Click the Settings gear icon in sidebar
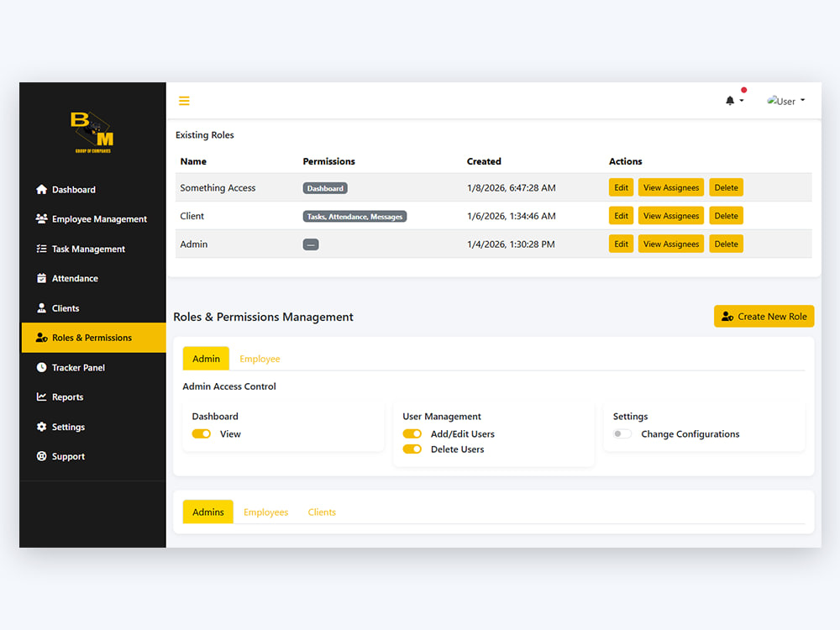The height and width of the screenshot is (630, 840). click(x=41, y=427)
